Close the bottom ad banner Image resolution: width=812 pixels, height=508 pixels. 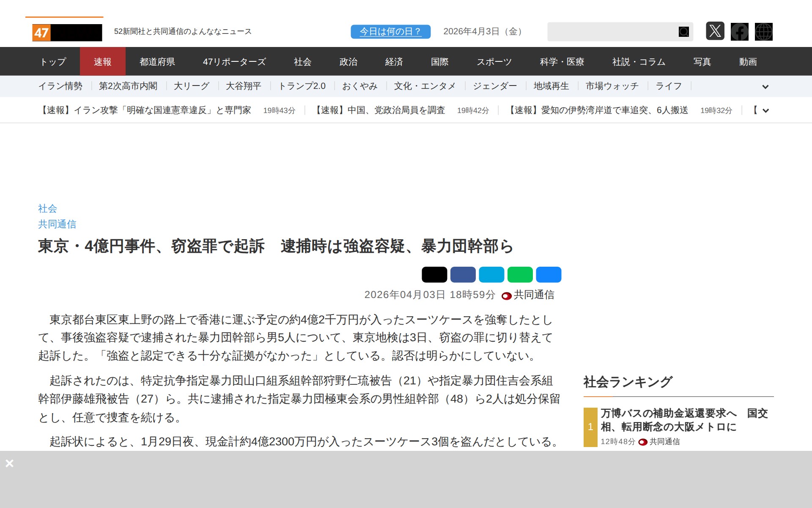coord(10,464)
